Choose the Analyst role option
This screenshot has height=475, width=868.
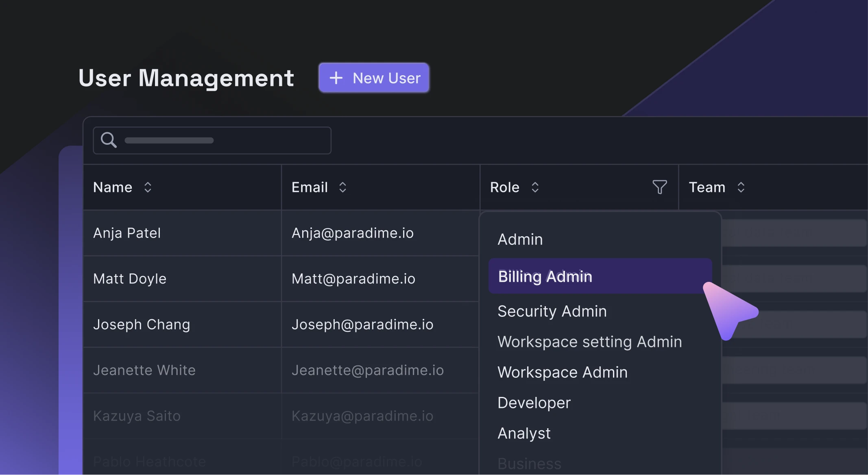point(524,433)
